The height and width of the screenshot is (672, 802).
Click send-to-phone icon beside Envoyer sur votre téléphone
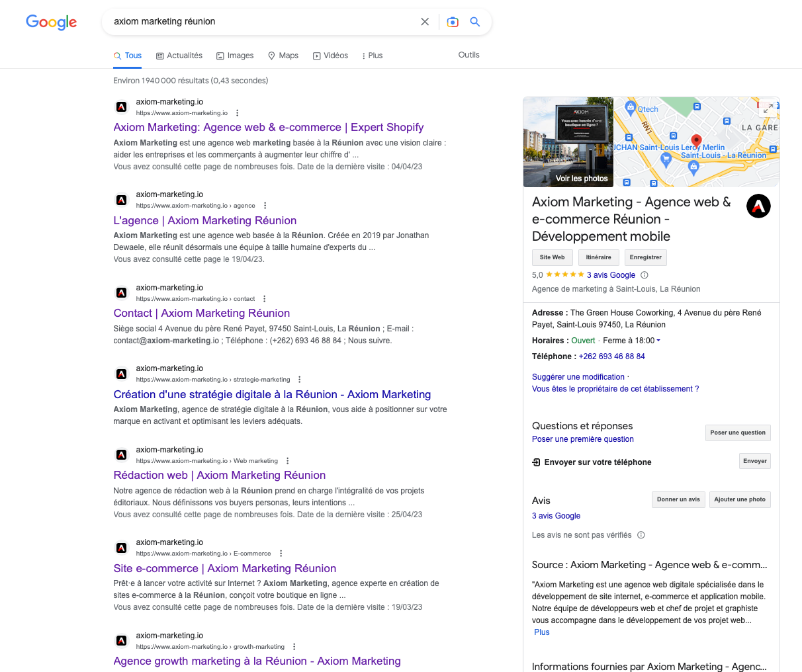coord(536,462)
